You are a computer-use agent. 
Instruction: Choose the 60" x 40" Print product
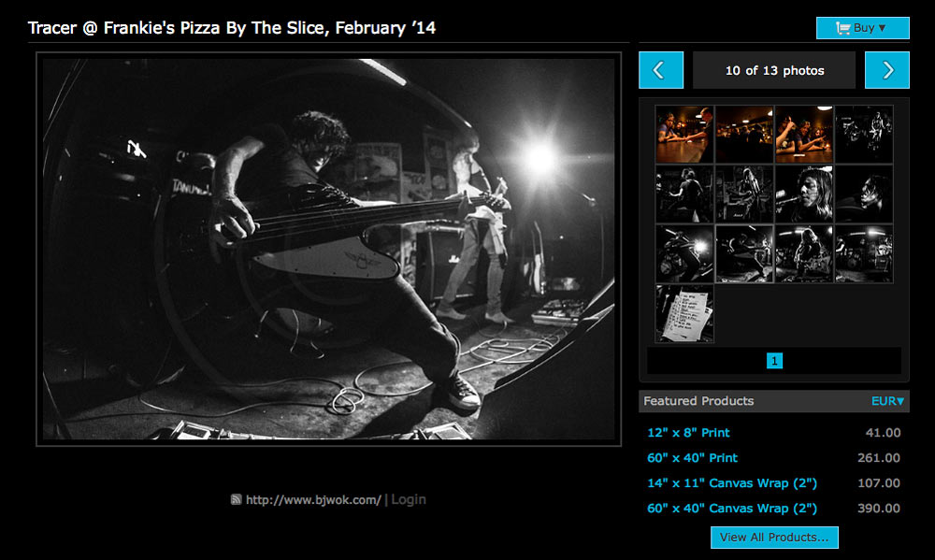coord(692,457)
